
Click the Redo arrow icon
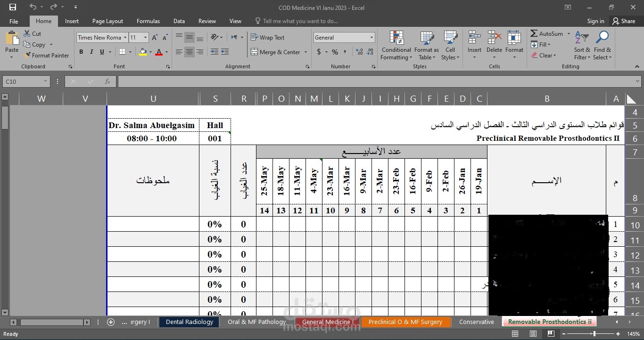tap(53, 7)
